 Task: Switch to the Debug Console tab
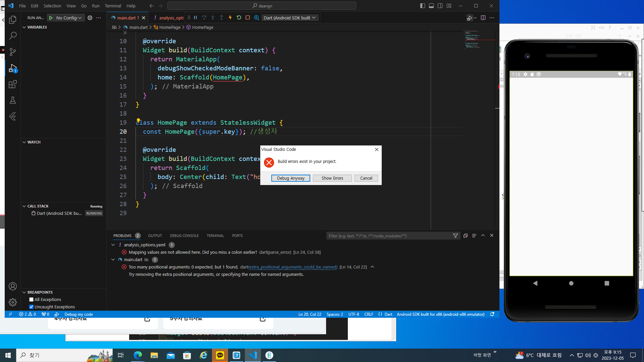(184, 236)
